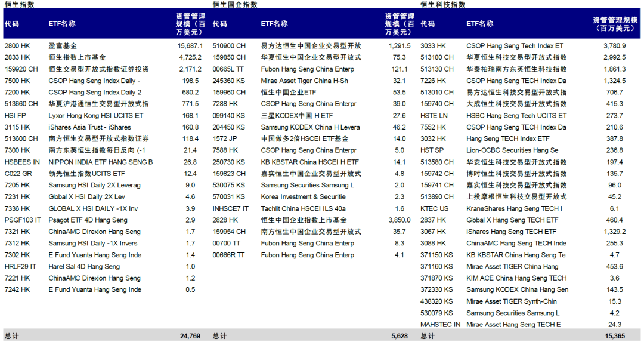Select ticker 2800 HK
This screenshot has width=644, height=345.
coord(17,46)
